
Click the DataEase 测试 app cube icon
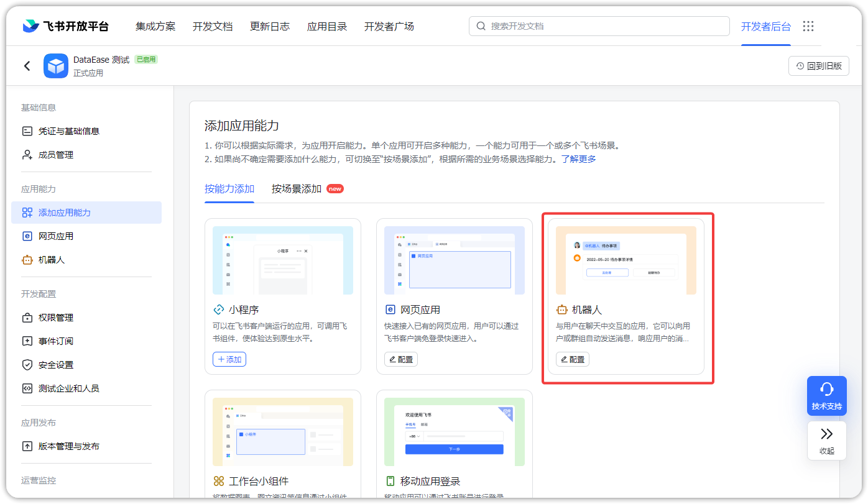[56, 66]
